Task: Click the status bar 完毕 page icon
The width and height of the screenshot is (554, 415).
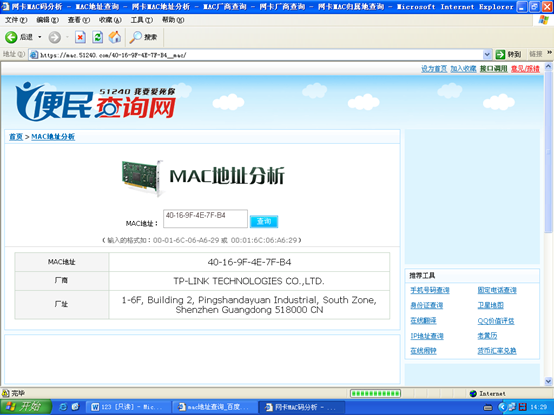Action: pyautogui.click(x=6, y=393)
